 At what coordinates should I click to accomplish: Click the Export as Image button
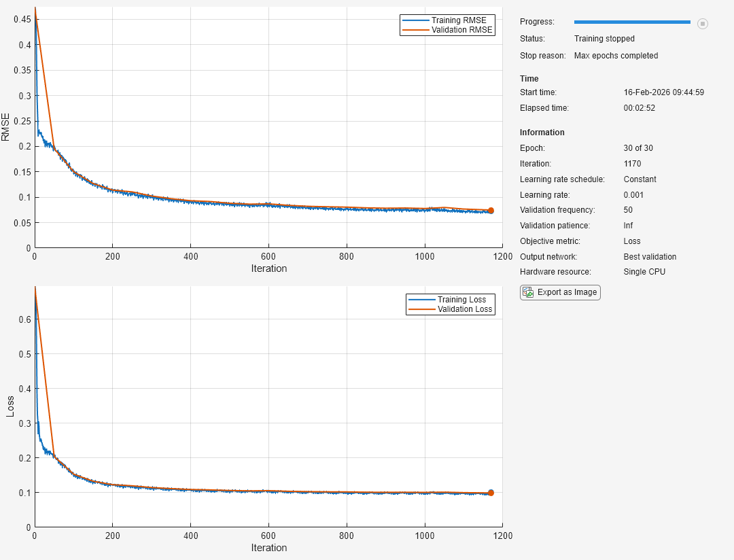(560, 292)
